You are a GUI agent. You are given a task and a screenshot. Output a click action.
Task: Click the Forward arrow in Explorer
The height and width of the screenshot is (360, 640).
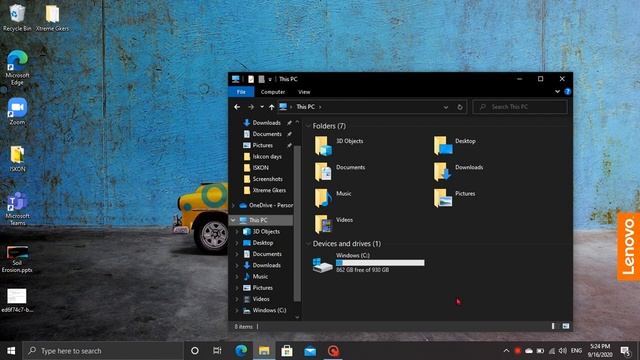251,107
